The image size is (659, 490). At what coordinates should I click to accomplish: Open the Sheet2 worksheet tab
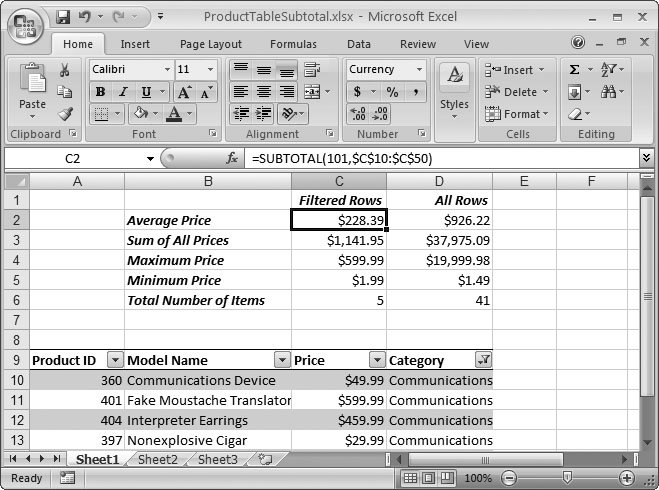157,459
